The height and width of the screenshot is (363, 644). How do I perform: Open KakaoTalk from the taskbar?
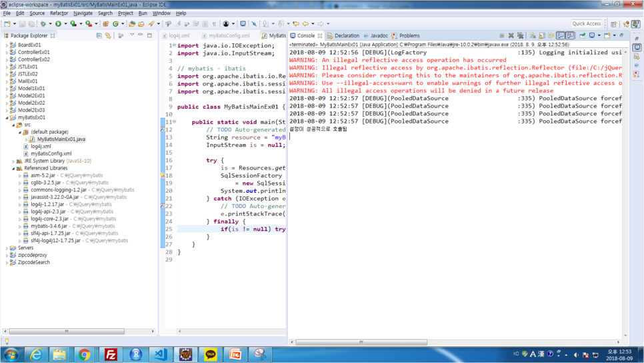[x=211, y=354]
